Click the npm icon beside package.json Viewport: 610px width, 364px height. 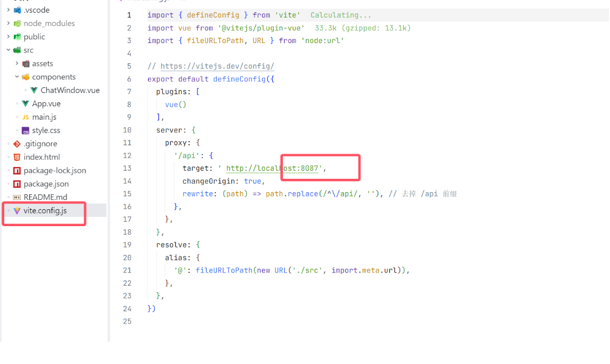(17, 184)
